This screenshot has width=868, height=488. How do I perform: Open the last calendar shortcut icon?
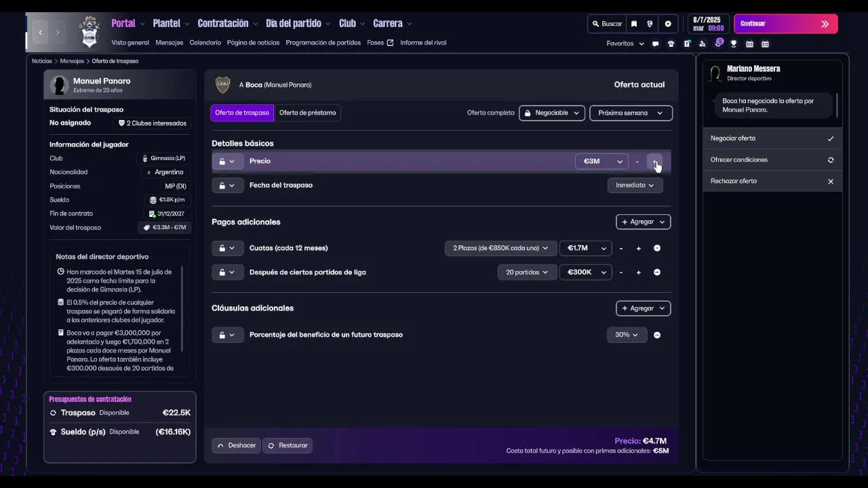765,43
